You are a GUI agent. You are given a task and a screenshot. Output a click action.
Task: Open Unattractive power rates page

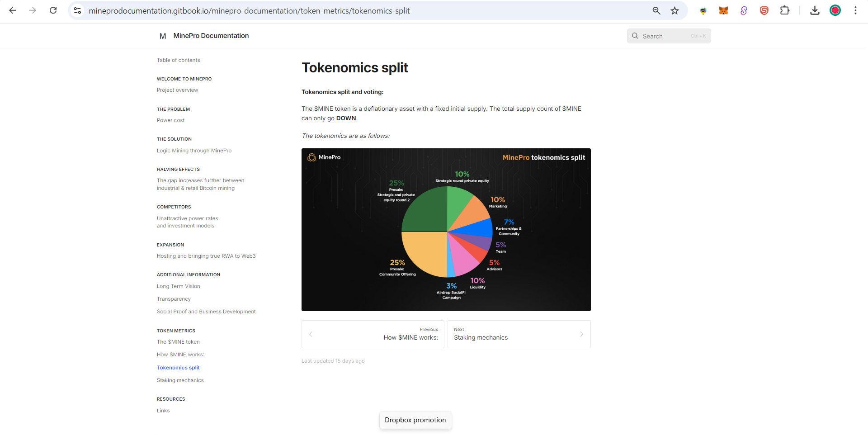[x=187, y=222]
